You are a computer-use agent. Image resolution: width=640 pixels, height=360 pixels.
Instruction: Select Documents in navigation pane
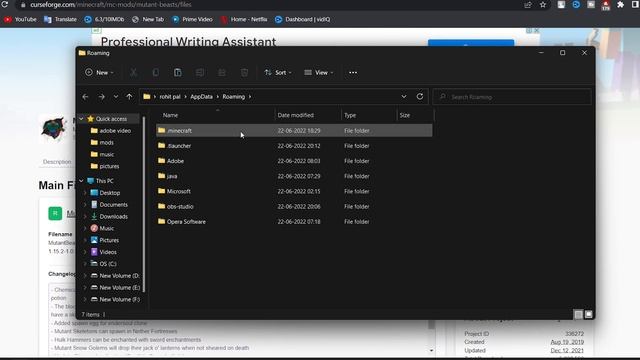coord(109,204)
